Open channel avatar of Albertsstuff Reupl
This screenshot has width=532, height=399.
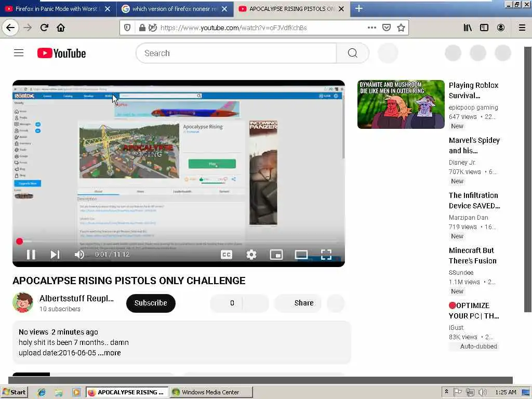click(x=23, y=302)
